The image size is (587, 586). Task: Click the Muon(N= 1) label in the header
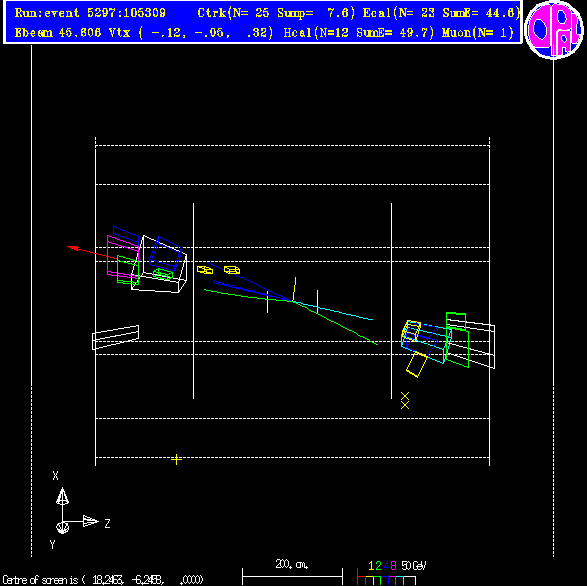point(478,33)
